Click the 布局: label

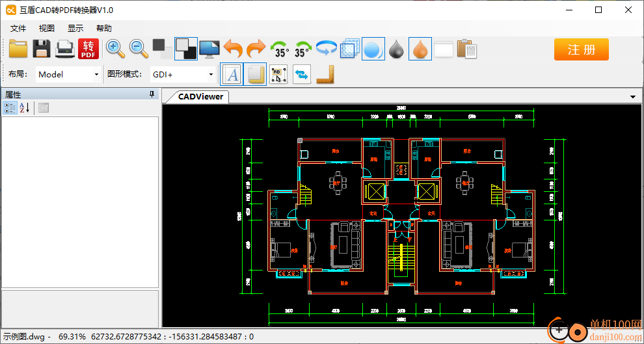click(18, 75)
